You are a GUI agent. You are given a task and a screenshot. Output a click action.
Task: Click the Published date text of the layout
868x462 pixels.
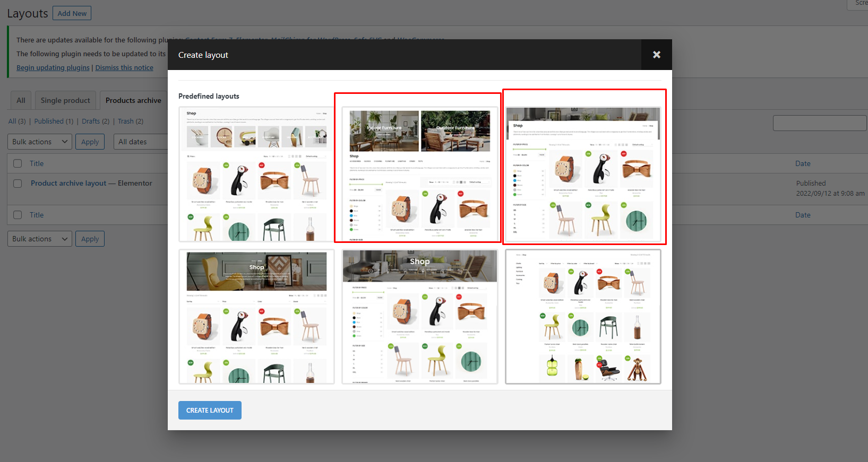tap(830, 188)
